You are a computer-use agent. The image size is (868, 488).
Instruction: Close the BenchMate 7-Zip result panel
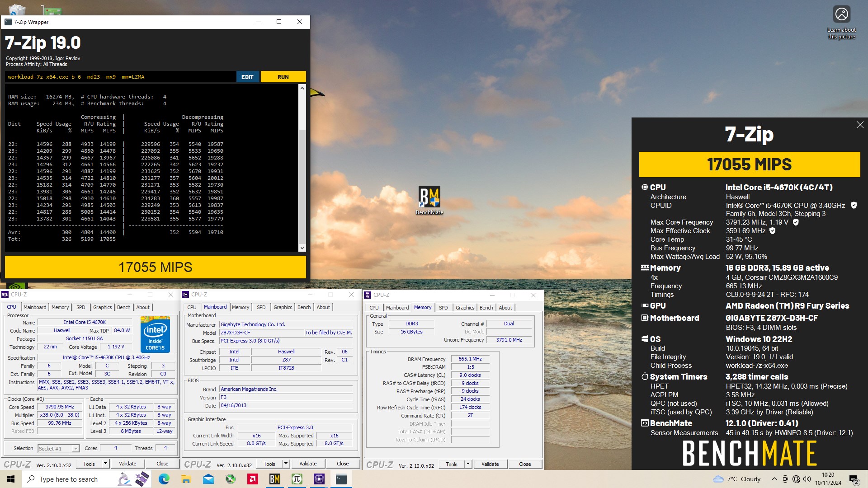(860, 125)
